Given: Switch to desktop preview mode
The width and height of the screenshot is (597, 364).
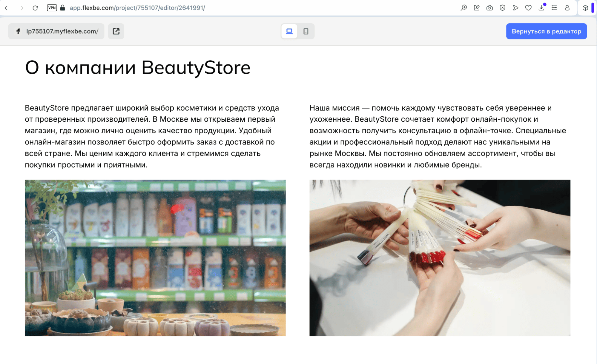Looking at the screenshot, I should click(x=289, y=31).
